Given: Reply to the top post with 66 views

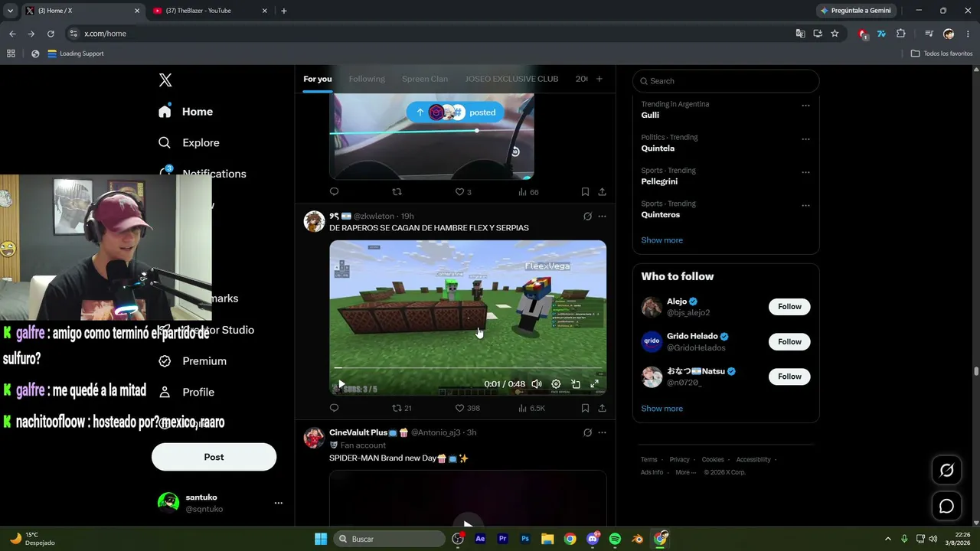Looking at the screenshot, I should [334, 192].
